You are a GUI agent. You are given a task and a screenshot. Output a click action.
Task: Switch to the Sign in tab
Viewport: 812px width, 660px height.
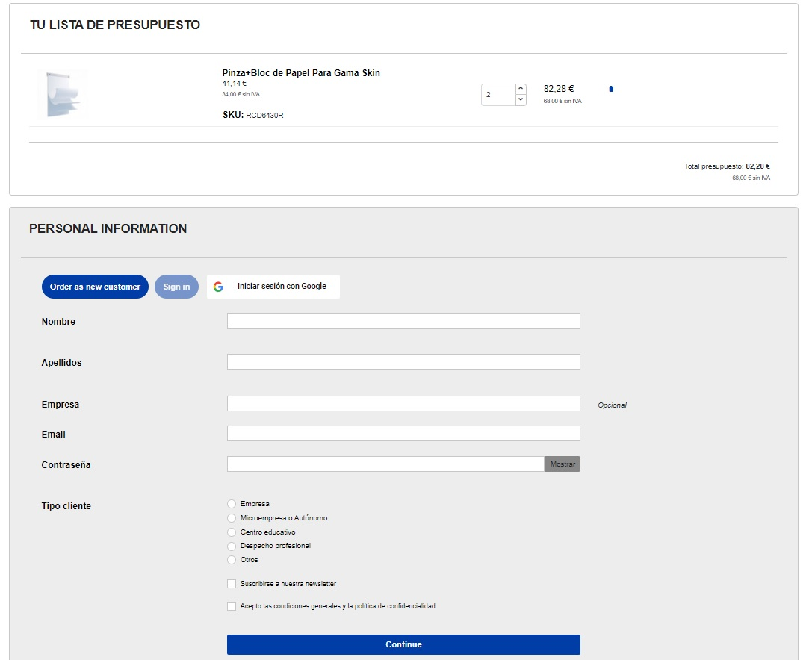click(176, 287)
